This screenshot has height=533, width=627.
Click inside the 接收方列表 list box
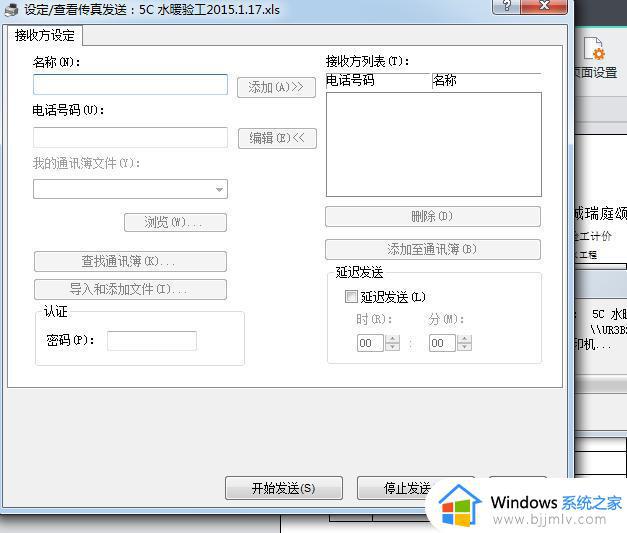point(434,144)
